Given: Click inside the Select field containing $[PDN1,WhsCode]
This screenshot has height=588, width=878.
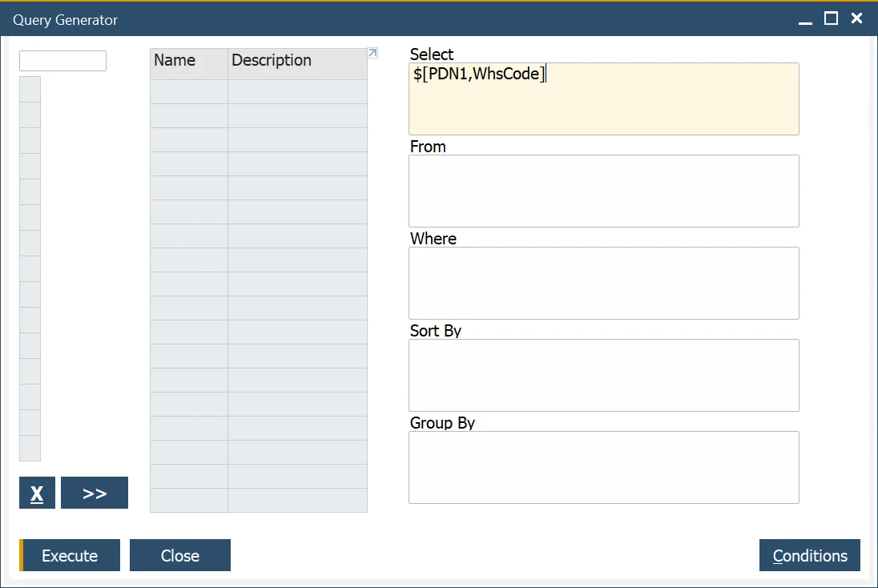Looking at the screenshot, I should (603, 98).
